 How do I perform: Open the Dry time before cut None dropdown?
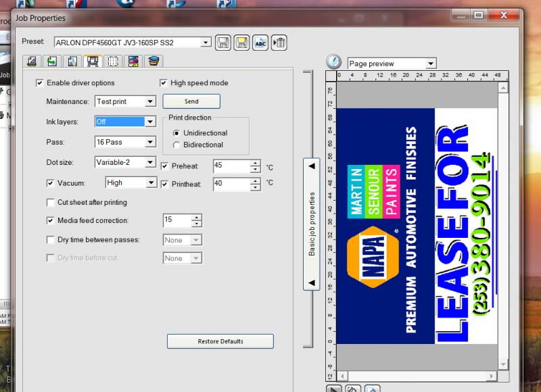pos(196,258)
